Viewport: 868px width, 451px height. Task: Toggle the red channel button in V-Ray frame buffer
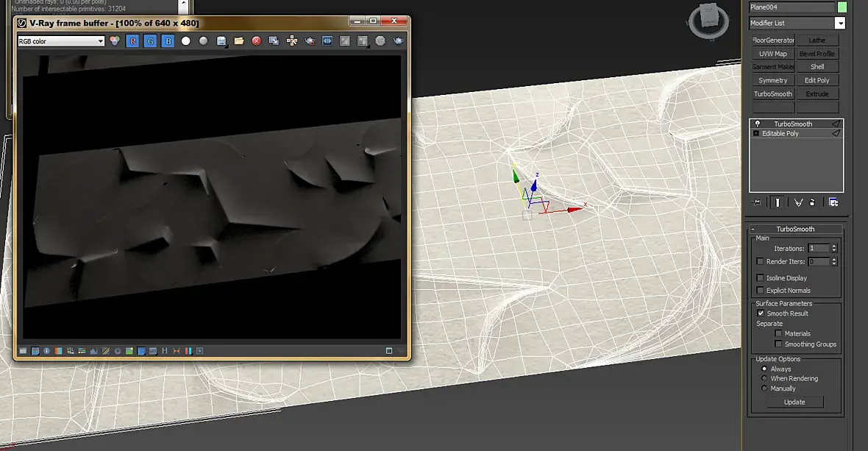pos(132,41)
